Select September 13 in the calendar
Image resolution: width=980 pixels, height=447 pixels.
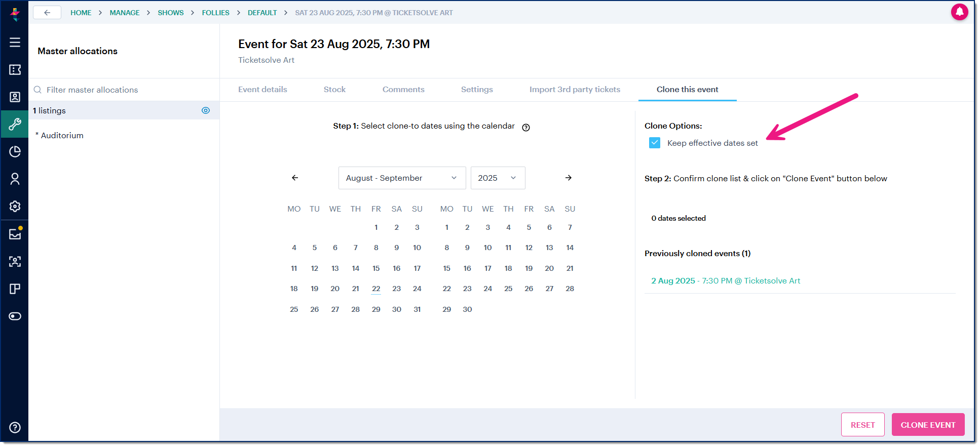coord(549,248)
